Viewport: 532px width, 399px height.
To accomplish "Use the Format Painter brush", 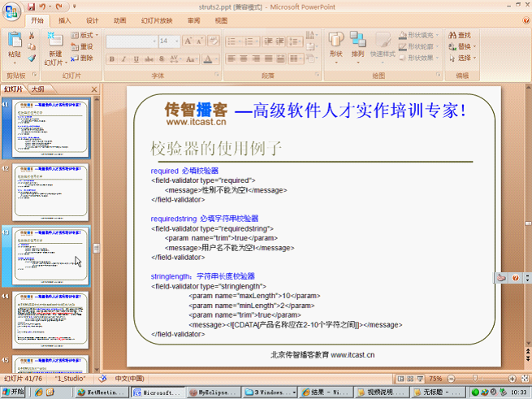I will pyautogui.click(x=32, y=58).
